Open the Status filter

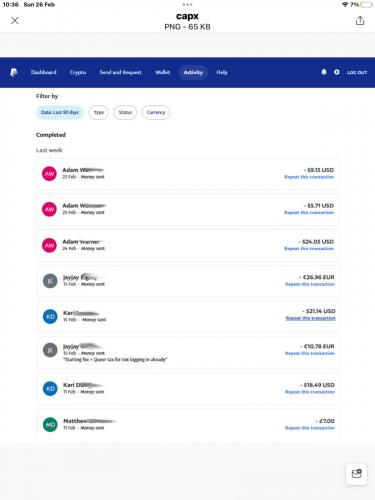coord(125,112)
